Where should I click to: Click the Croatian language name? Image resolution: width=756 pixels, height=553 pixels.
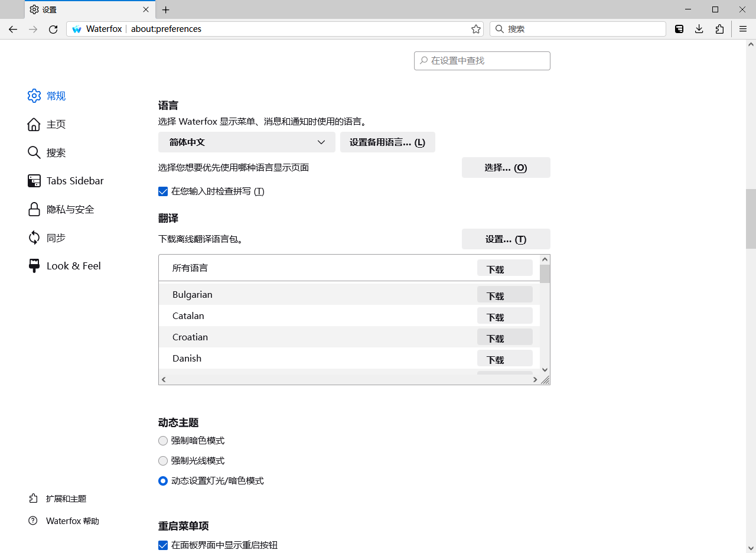point(190,337)
